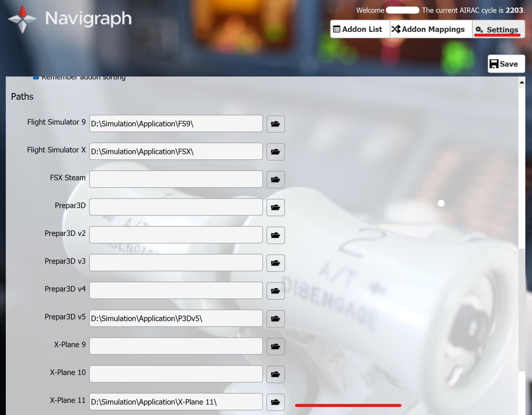
Task: Browse folder for X-Plane 11 path
Action: (x=275, y=402)
